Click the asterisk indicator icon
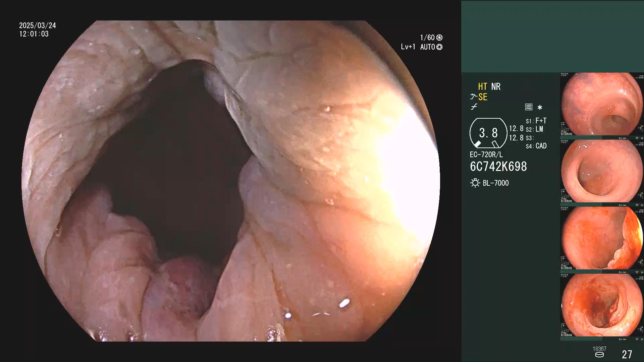The height and width of the screenshot is (362, 644). (540, 108)
